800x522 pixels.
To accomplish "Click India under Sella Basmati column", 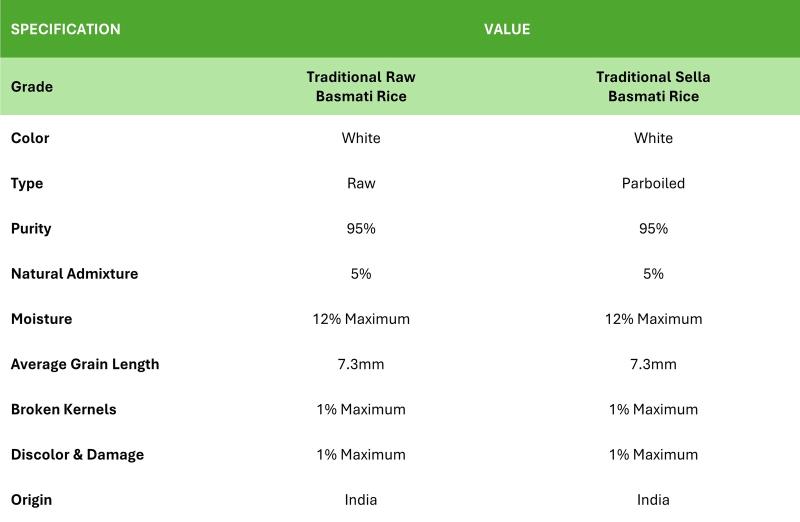I will (653, 500).
